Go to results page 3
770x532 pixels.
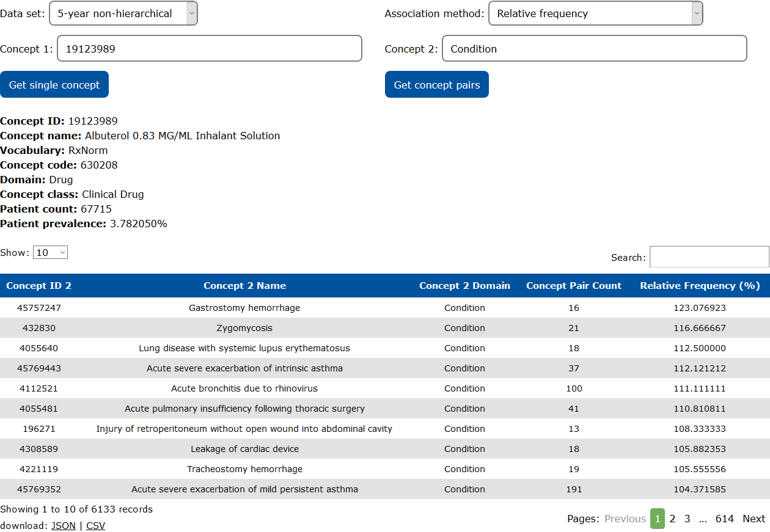687,519
